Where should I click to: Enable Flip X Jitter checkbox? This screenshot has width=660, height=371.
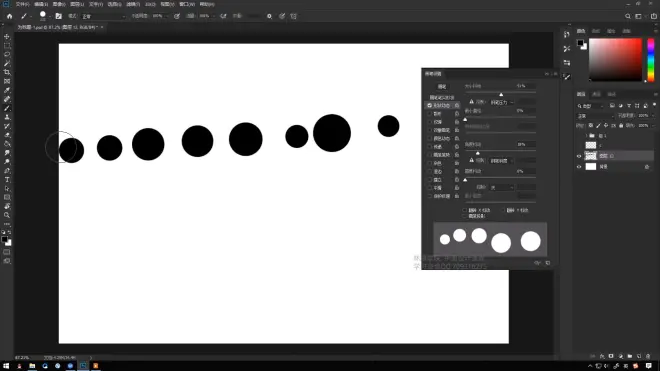click(x=465, y=210)
